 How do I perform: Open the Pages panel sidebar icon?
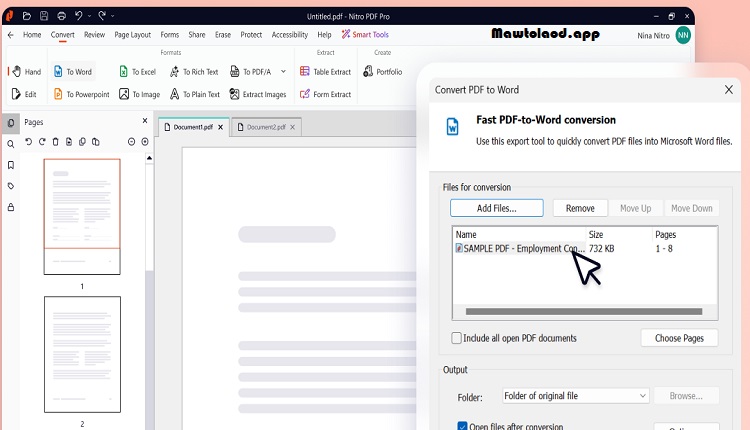11,123
